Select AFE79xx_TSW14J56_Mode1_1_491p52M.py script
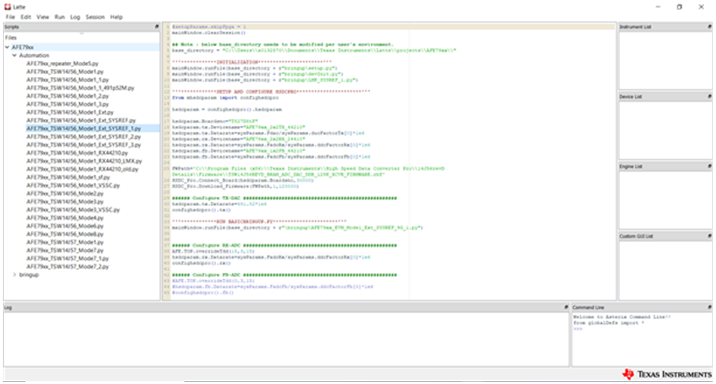 coord(80,88)
